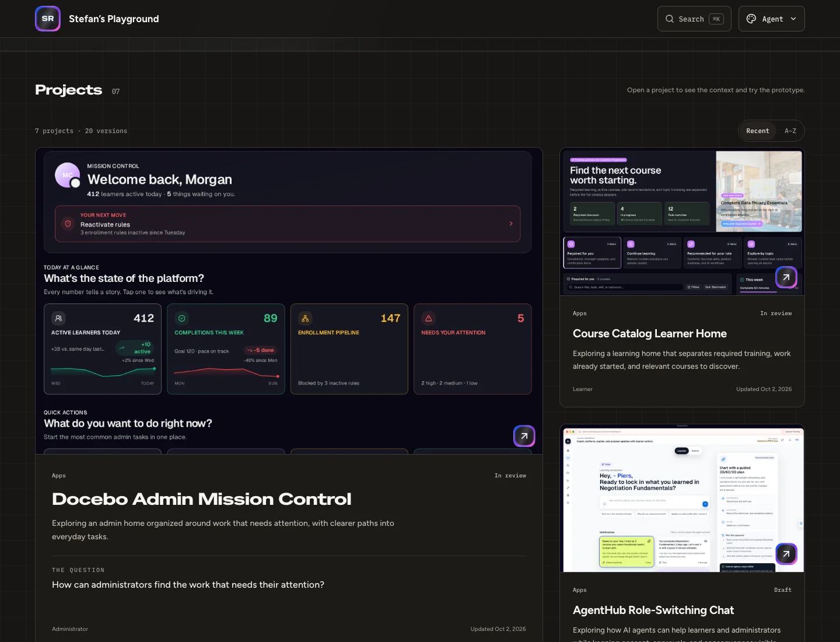The width and height of the screenshot is (840, 642).
Task: Switch project sorting to A–Z
Action: tap(790, 131)
